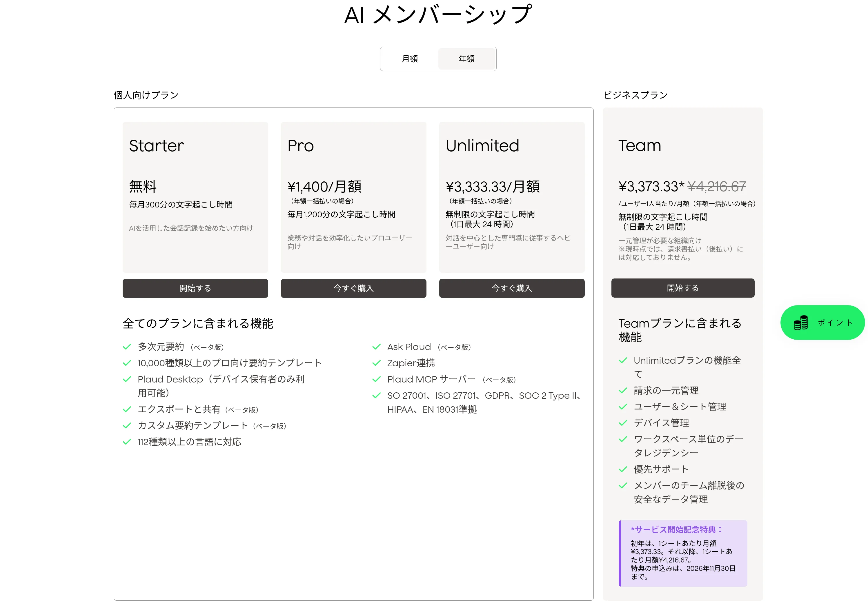The height and width of the screenshot is (601, 868).
Task: Click 毎月300分の文字起こし時間 text
Action: [181, 205]
